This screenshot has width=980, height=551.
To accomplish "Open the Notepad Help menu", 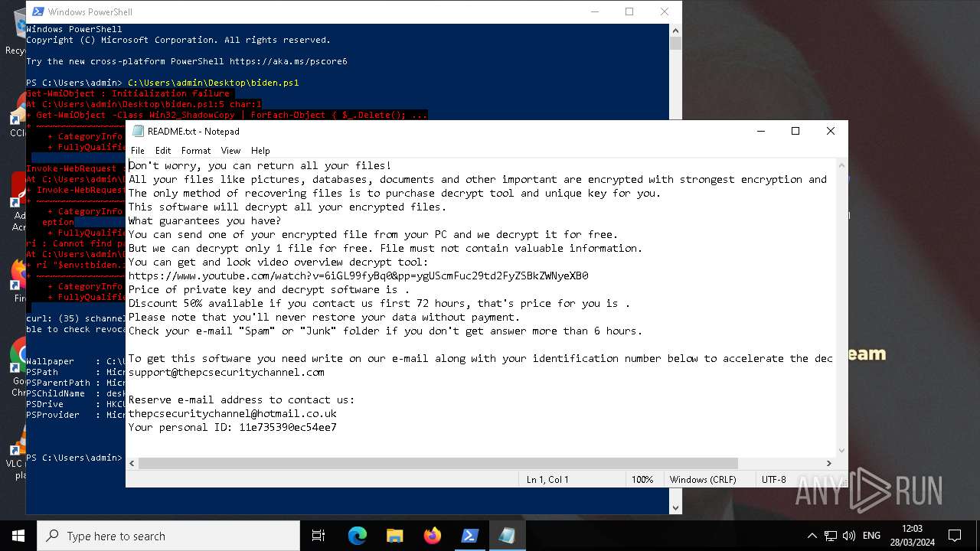I will click(260, 151).
